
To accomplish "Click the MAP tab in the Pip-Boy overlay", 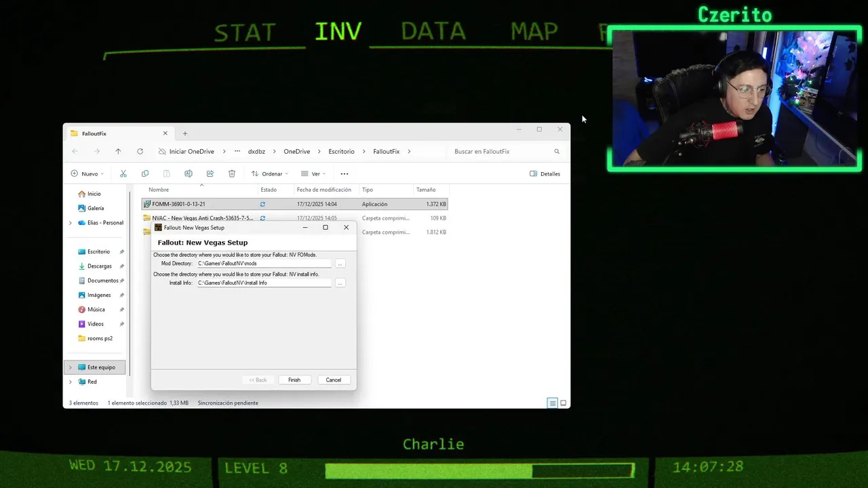I will tap(534, 31).
